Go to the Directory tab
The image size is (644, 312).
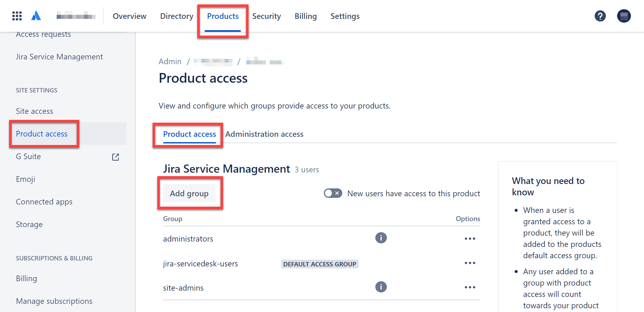[177, 16]
